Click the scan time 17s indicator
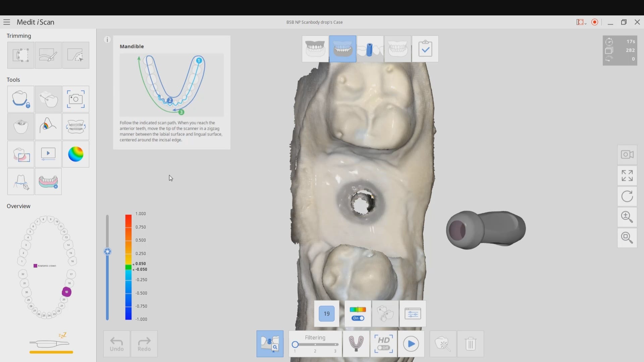Screen dimensions: 644x362 click(620, 42)
